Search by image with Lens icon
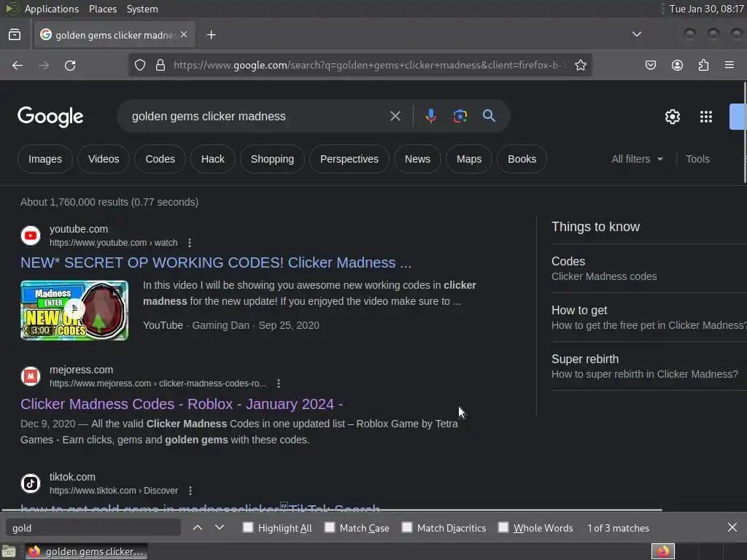 (x=460, y=116)
